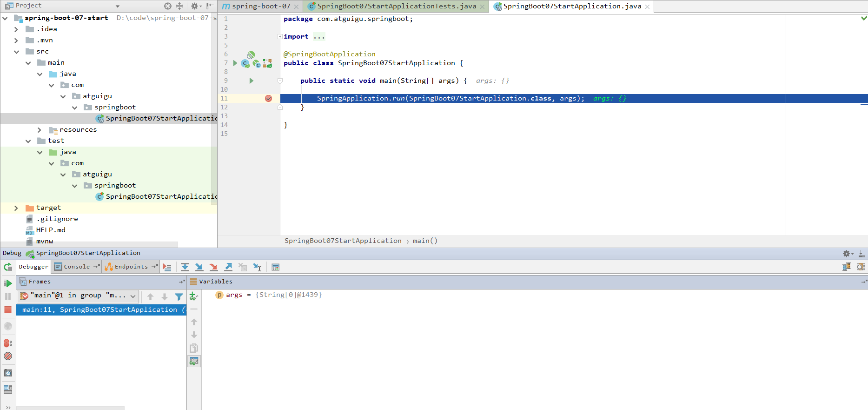Switch to the Endpoints tab
This screenshot has height=410, width=868.
pos(131,267)
